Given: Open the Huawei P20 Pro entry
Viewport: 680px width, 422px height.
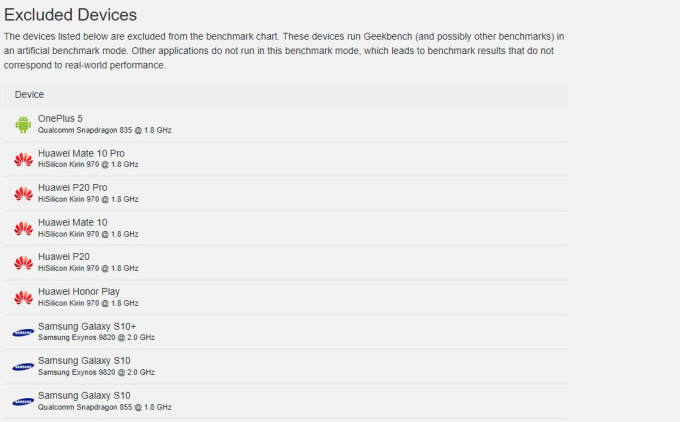Looking at the screenshot, I should click(x=72, y=187).
